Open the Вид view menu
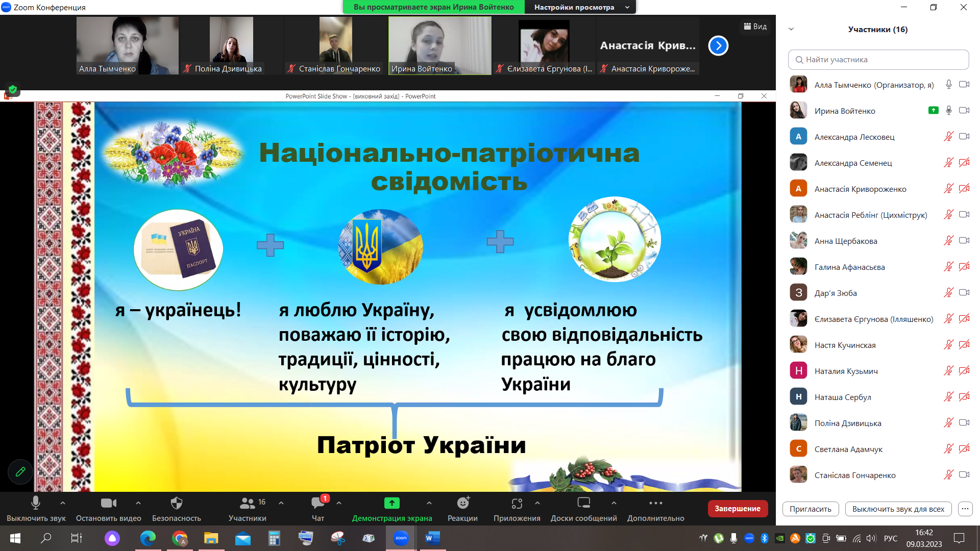 [x=755, y=27]
